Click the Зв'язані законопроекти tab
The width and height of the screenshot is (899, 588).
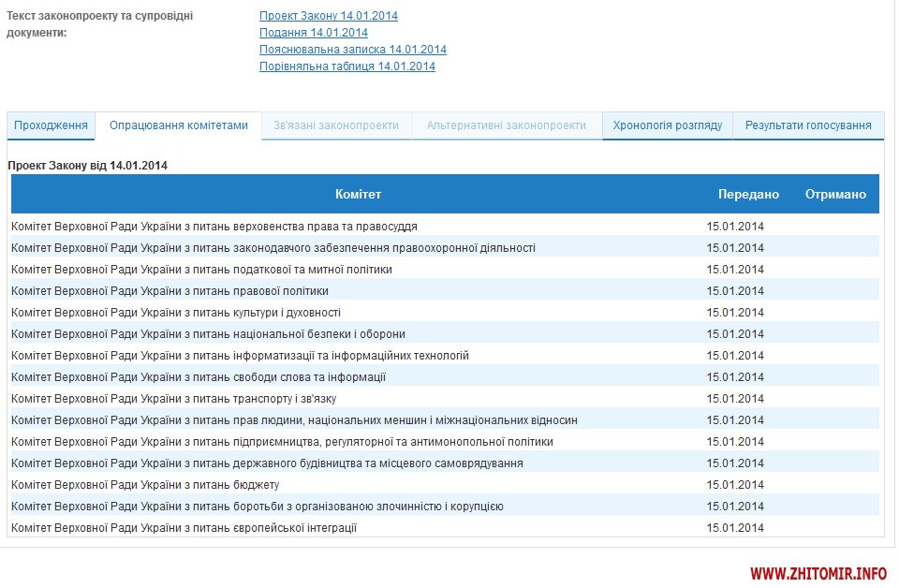[x=336, y=125]
